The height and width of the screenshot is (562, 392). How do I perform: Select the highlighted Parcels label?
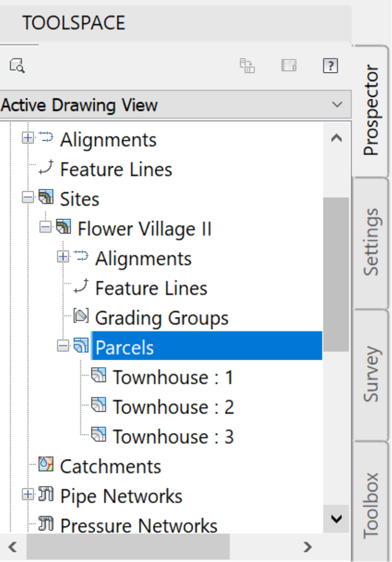(125, 347)
